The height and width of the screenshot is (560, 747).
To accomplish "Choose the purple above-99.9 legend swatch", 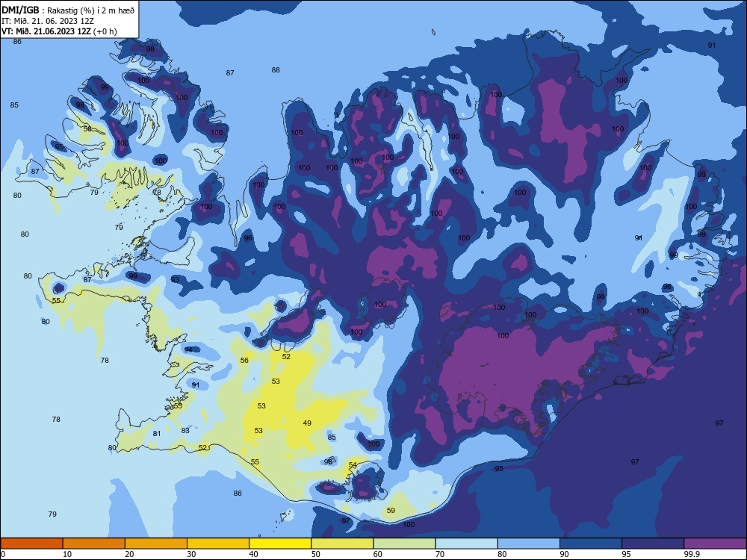I will coord(715,544).
